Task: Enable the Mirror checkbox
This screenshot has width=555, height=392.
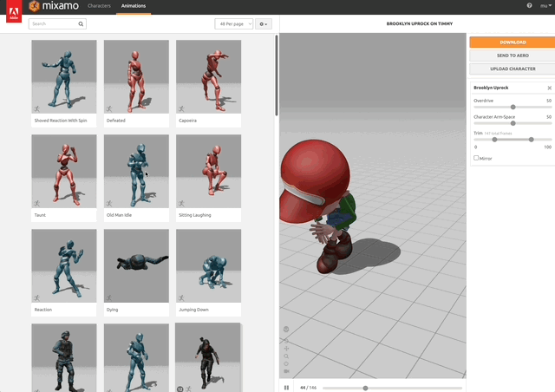Action: pos(476,158)
